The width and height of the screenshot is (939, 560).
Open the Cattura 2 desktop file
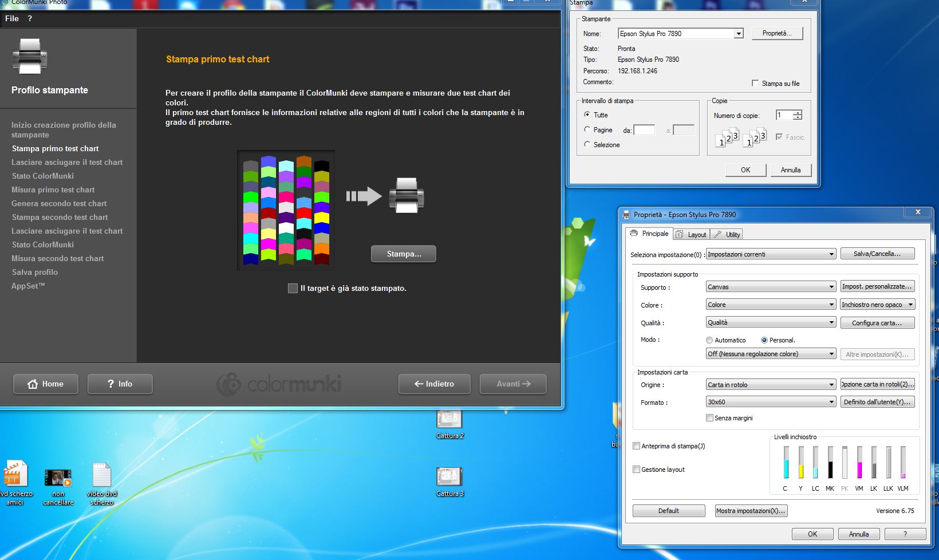click(x=449, y=425)
